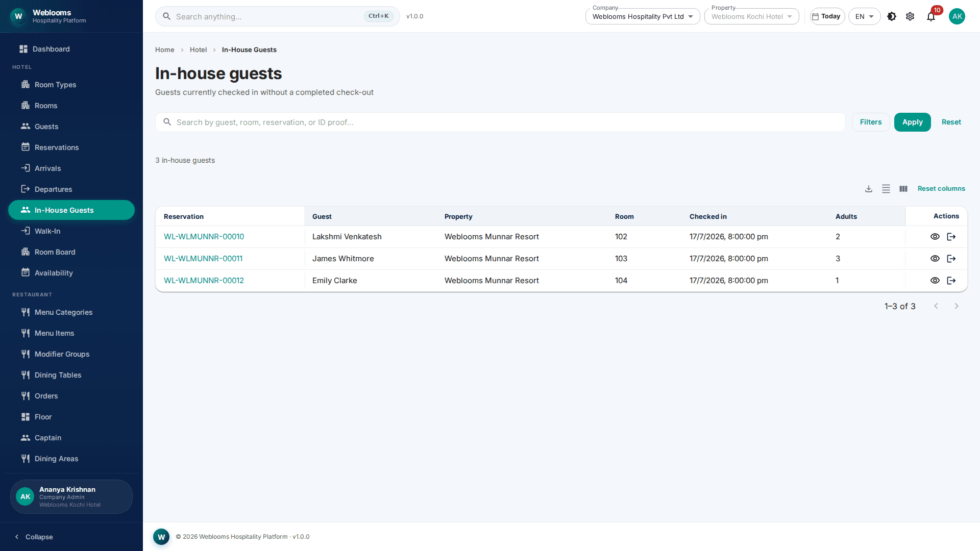Click the Reset link next to Apply
Image resolution: width=980 pixels, height=551 pixels.
951,122
